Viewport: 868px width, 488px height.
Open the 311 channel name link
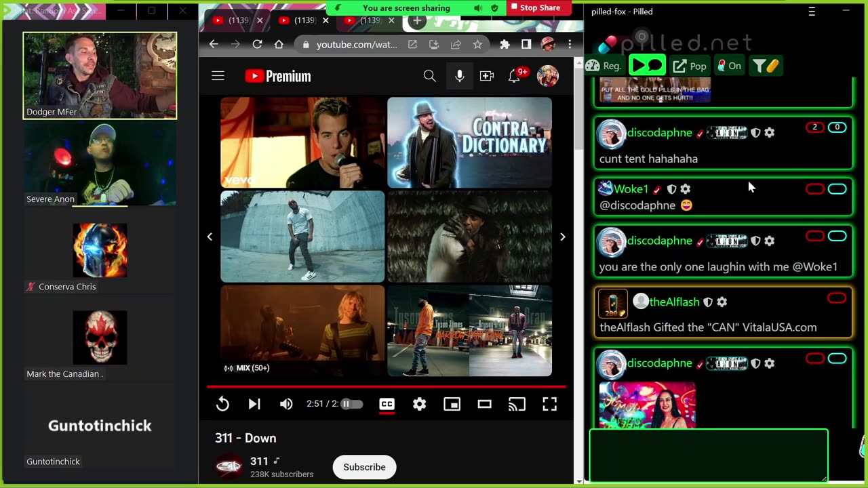[259, 461]
